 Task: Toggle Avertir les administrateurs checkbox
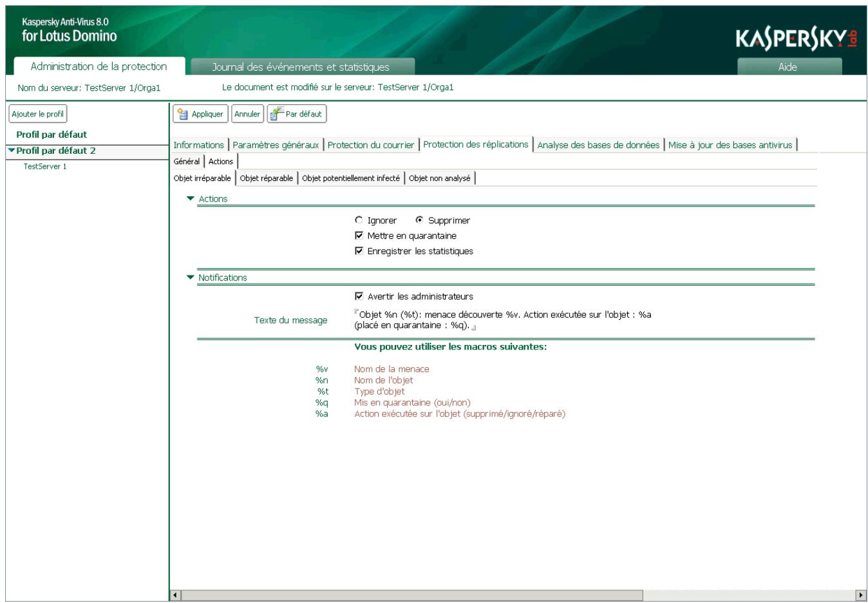359,296
